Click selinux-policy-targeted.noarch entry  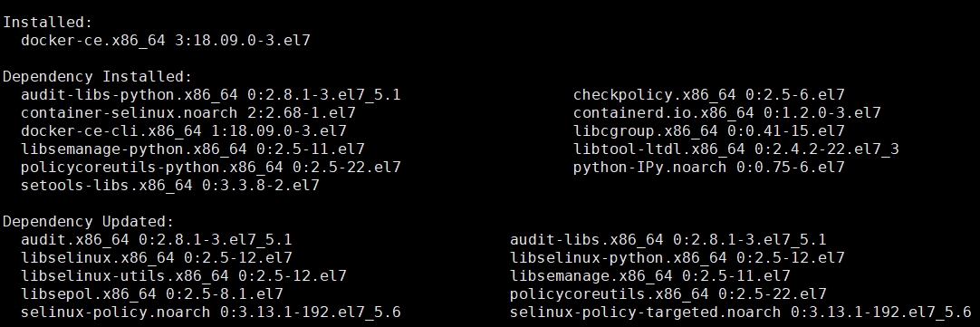pyautogui.click(x=741, y=313)
